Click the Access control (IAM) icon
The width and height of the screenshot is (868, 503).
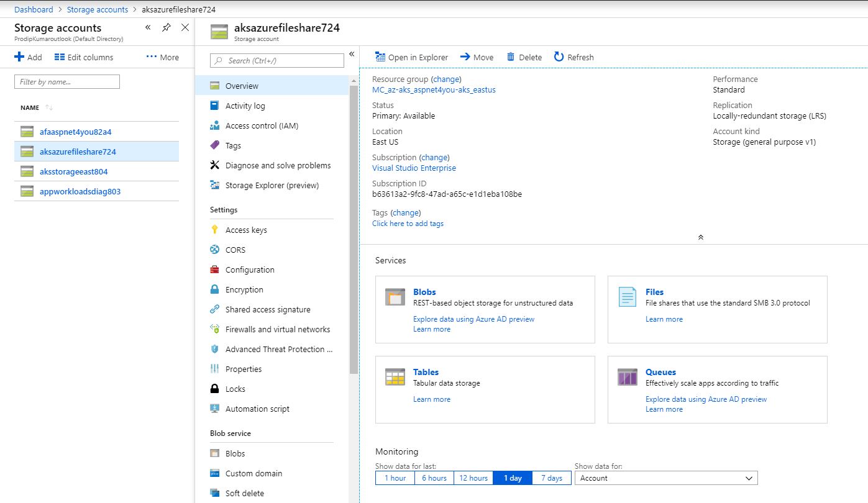pos(214,125)
